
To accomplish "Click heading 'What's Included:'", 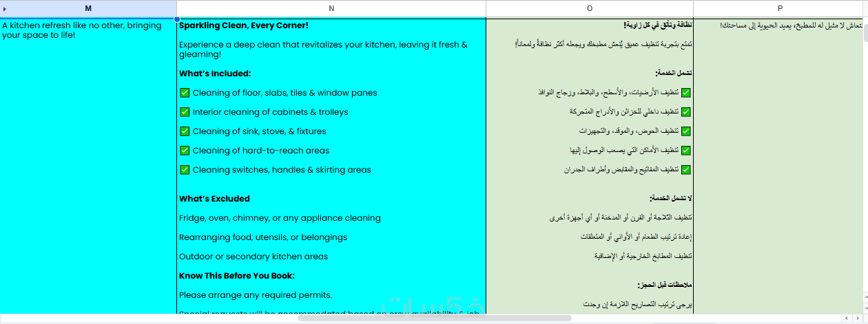I will pos(215,74).
